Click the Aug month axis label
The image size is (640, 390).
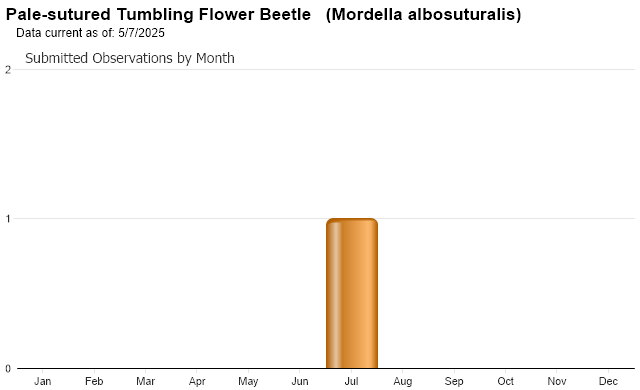click(x=403, y=381)
